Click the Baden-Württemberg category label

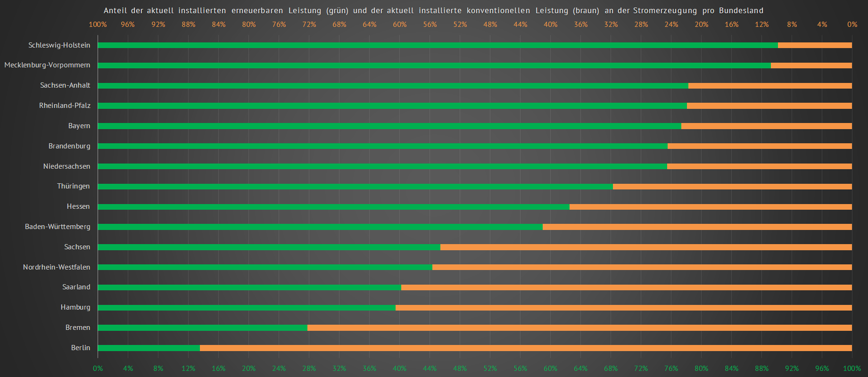pos(58,227)
